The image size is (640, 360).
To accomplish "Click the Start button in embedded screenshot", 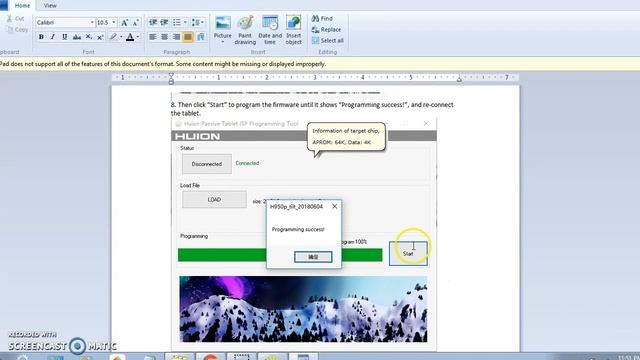I will point(408,253).
